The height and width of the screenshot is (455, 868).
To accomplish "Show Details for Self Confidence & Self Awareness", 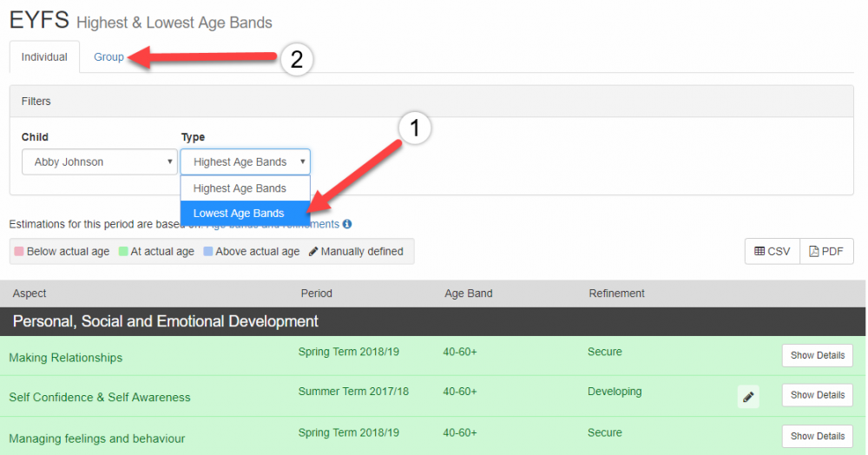I will pyautogui.click(x=817, y=395).
